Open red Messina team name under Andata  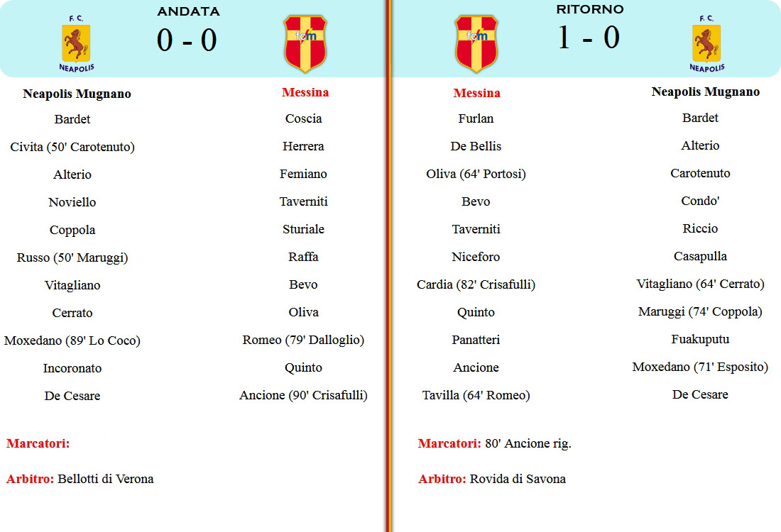pos(305,92)
